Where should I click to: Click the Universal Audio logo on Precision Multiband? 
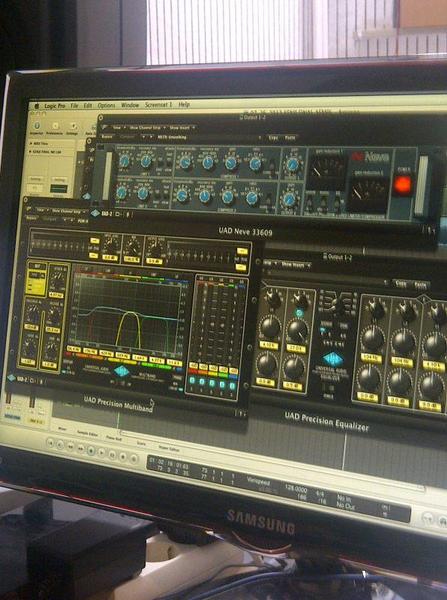pyautogui.click(x=122, y=371)
